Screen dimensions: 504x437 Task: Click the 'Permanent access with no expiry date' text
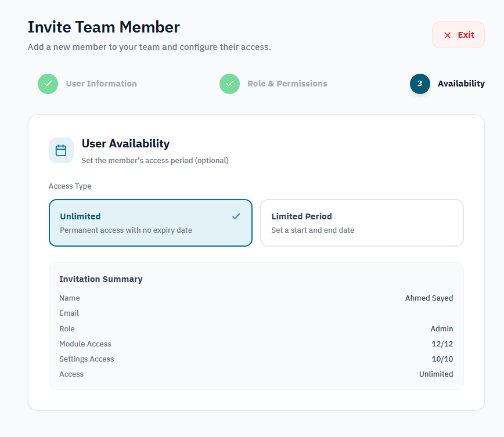pyautogui.click(x=125, y=230)
